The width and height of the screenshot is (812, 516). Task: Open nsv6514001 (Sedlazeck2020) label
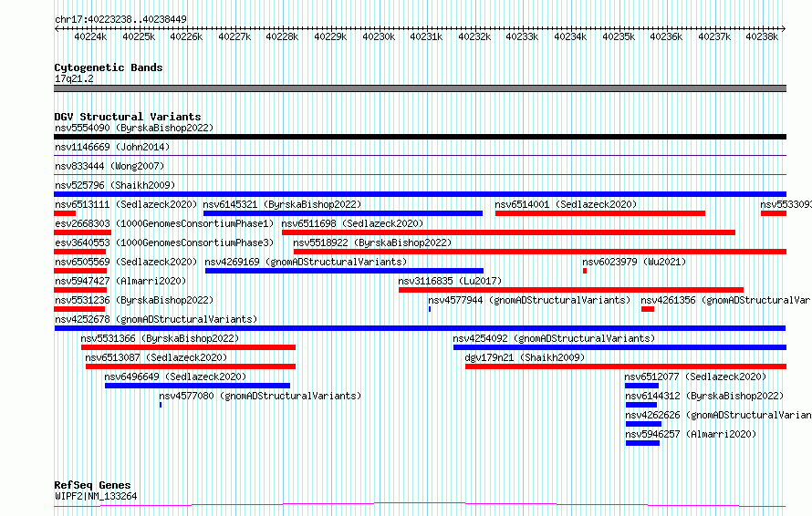click(x=566, y=204)
